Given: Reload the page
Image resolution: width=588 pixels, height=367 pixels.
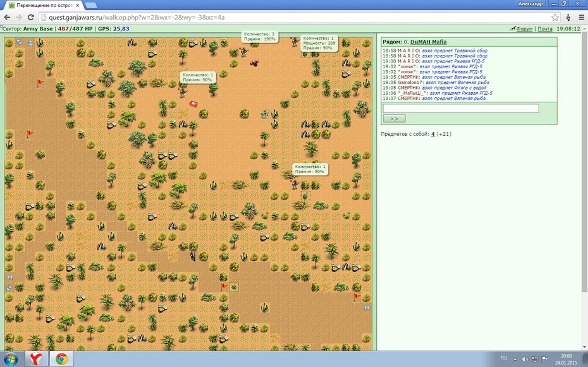Looking at the screenshot, I should point(31,17).
